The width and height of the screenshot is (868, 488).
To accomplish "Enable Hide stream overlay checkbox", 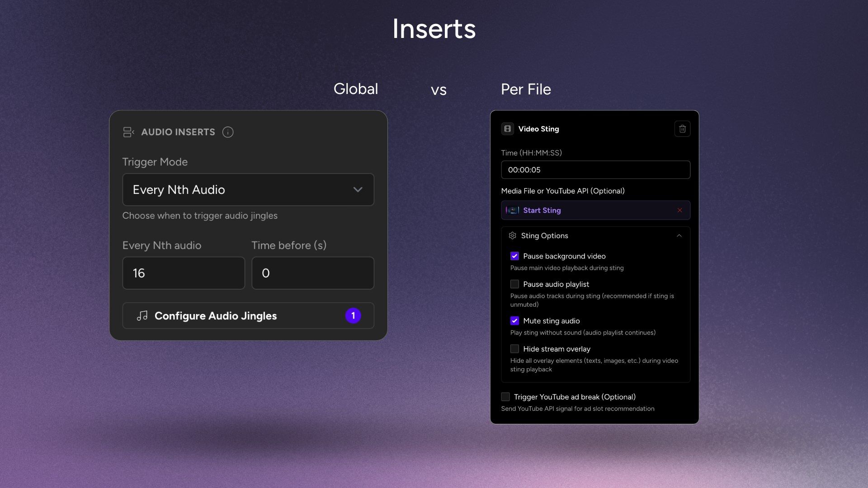I will pos(514,349).
